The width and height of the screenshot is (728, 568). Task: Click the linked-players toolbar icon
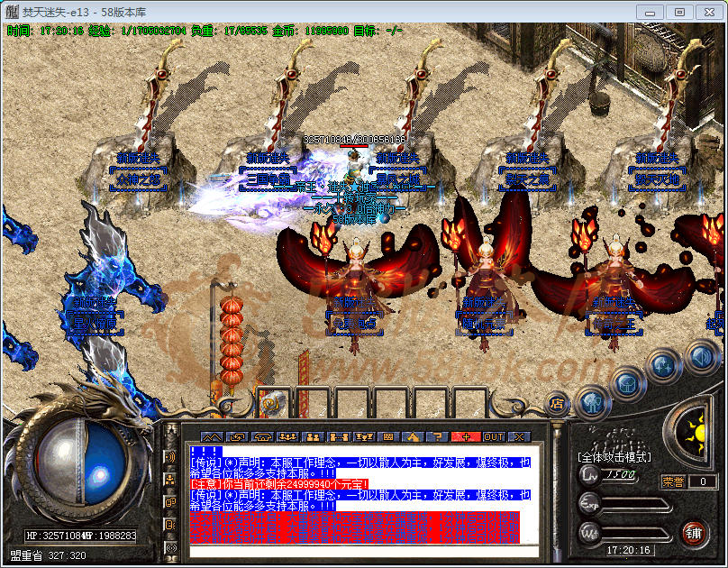(338, 437)
